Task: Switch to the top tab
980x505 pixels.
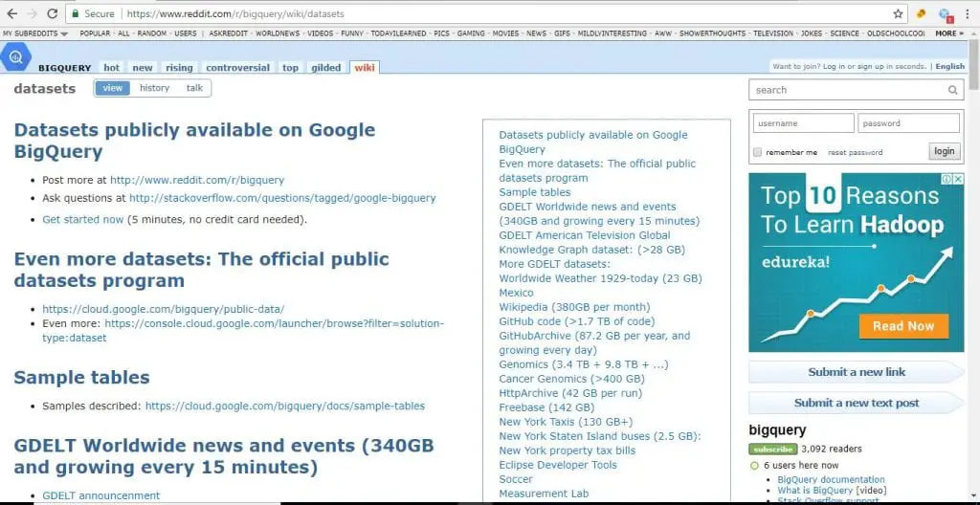Action: 290,68
